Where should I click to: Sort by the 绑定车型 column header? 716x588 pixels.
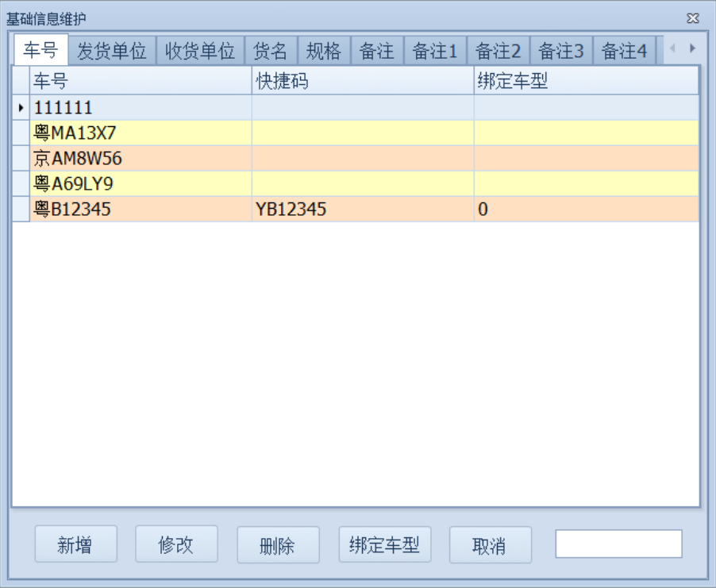click(587, 81)
